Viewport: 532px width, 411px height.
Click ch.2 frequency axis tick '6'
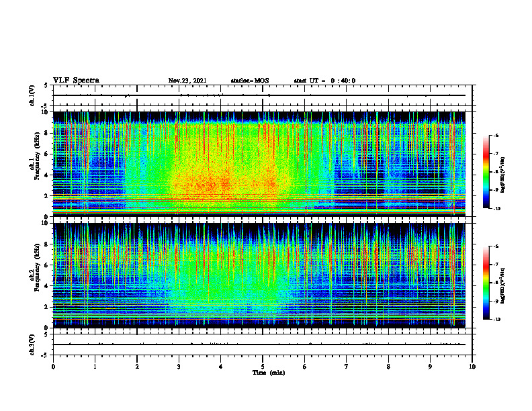pyautogui.click(x=46, y=265)
